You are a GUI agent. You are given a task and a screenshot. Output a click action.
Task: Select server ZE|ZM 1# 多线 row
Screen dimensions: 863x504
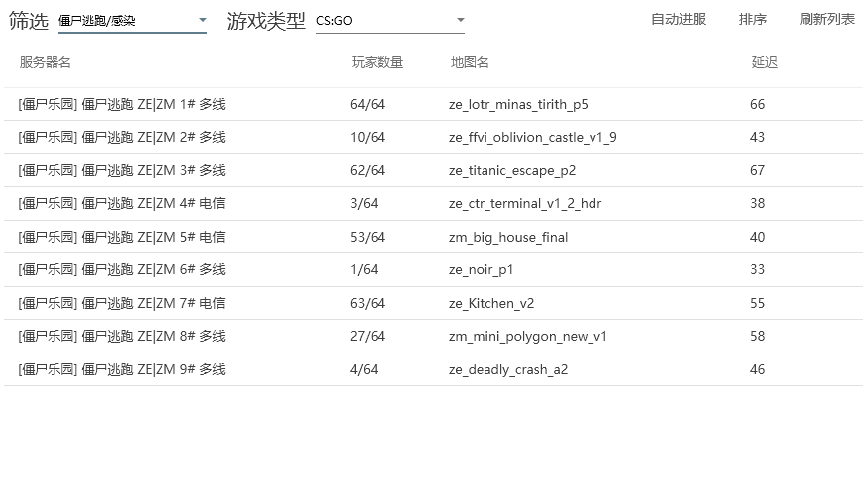click(x=122, y=104)
